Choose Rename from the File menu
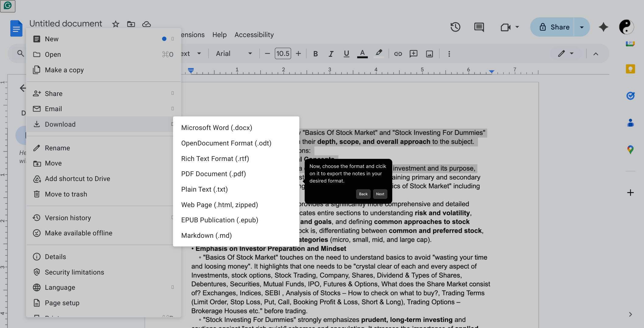Screen dimensions: 644x328 point(100,148)
